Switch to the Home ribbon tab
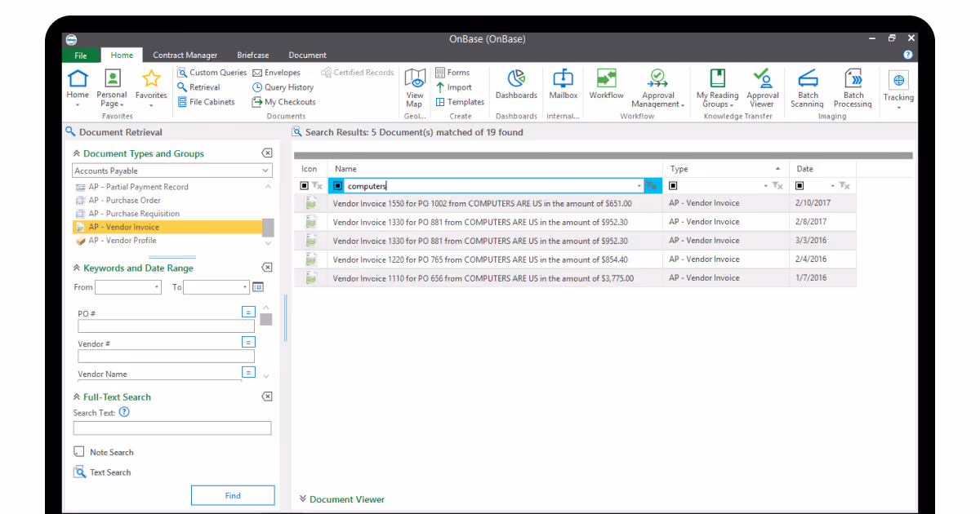This screenshot has height=514, width=980. pos(122,55)
